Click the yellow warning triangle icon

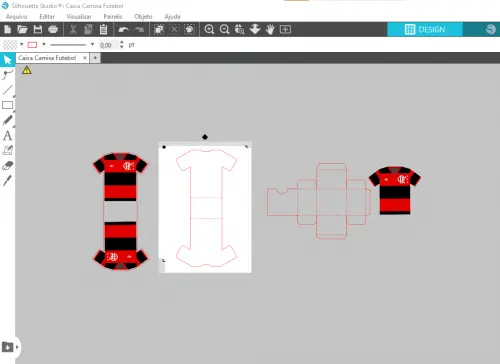[x=27, y=70]
